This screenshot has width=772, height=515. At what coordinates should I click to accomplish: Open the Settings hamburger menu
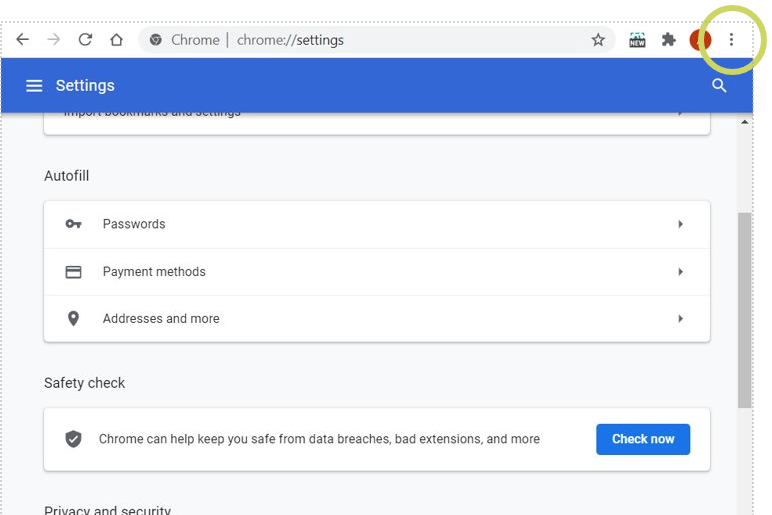(x=34, y=86)
